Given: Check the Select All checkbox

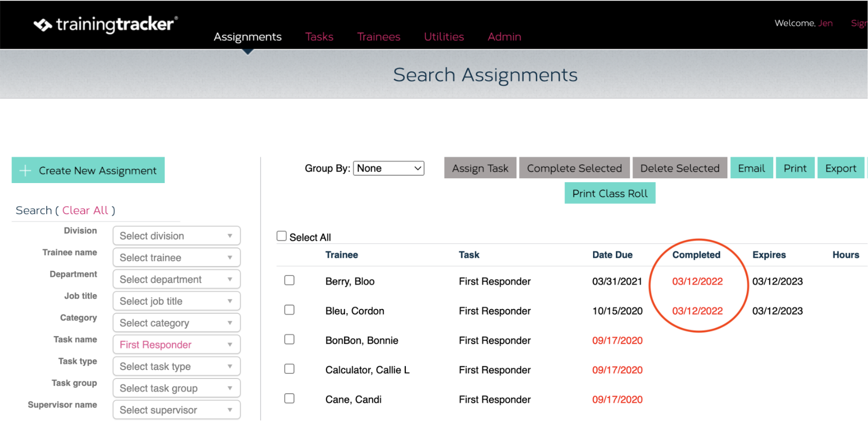Looking at the screenshot, I should pyautogui.click(x=282, y=236).
